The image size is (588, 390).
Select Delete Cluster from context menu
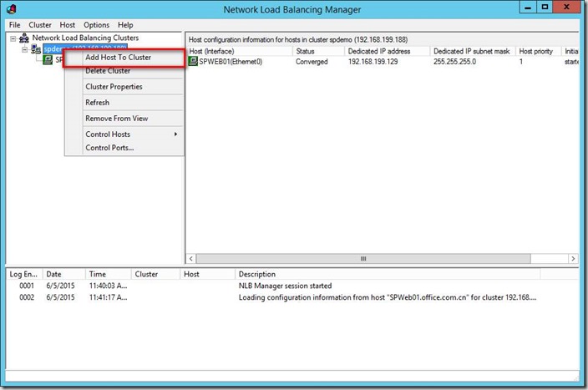[108, 71]
